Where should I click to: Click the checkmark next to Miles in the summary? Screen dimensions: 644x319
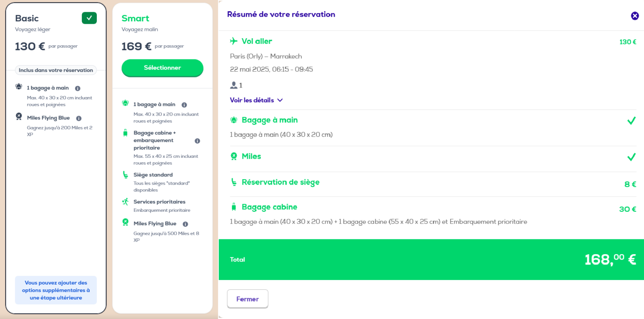tap(631, 157)
